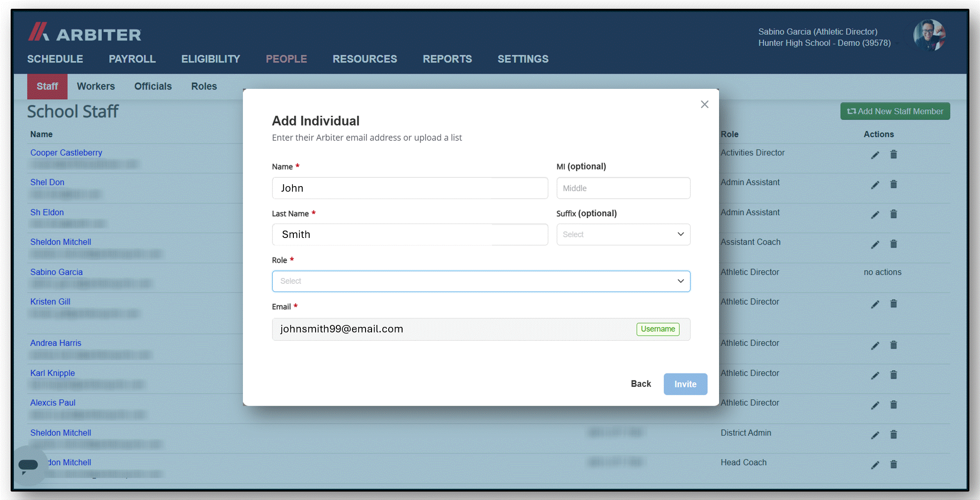The height and width of the screenshot is (500, 980).
Task: Delete Shel Don using the trash icon
Action: click(893, 185)
